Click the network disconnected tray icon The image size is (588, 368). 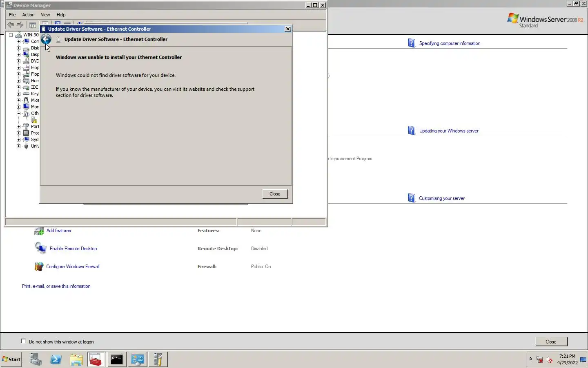[x=539, y=360]
